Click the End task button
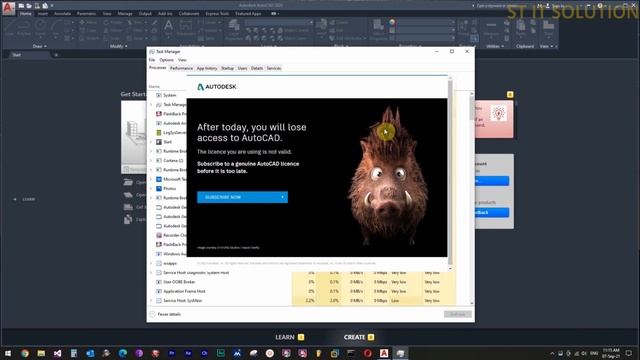 (458, 314)
